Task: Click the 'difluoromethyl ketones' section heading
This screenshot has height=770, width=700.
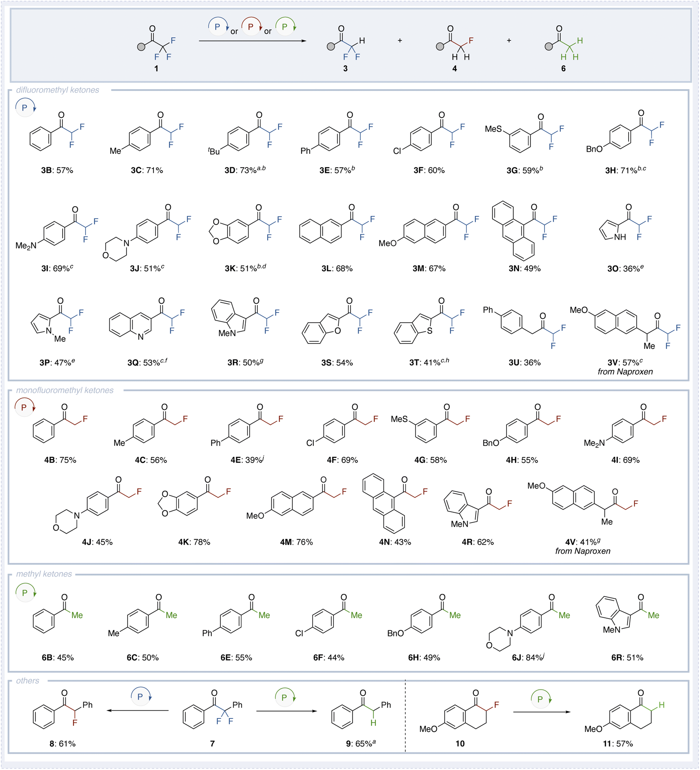Action: pos(58,90)
